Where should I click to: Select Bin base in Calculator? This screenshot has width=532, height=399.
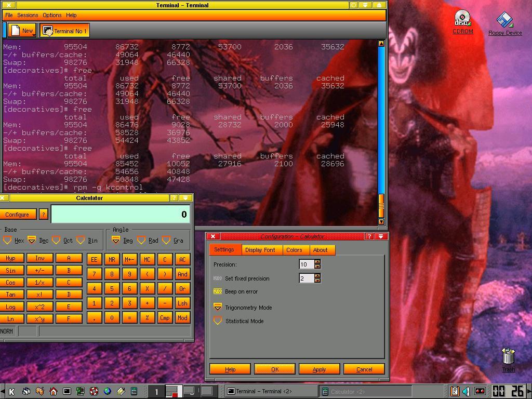87,241
